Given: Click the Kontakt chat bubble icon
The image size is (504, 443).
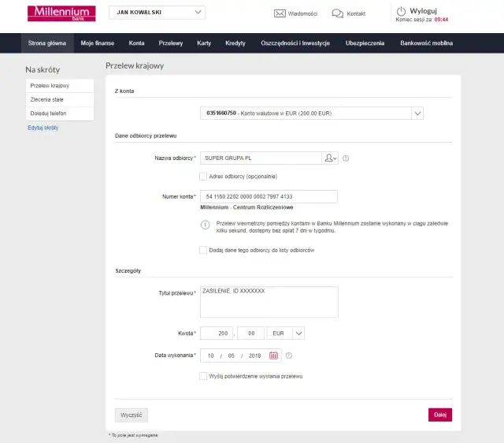Looking at the screenshot, I should pos(337,13).
